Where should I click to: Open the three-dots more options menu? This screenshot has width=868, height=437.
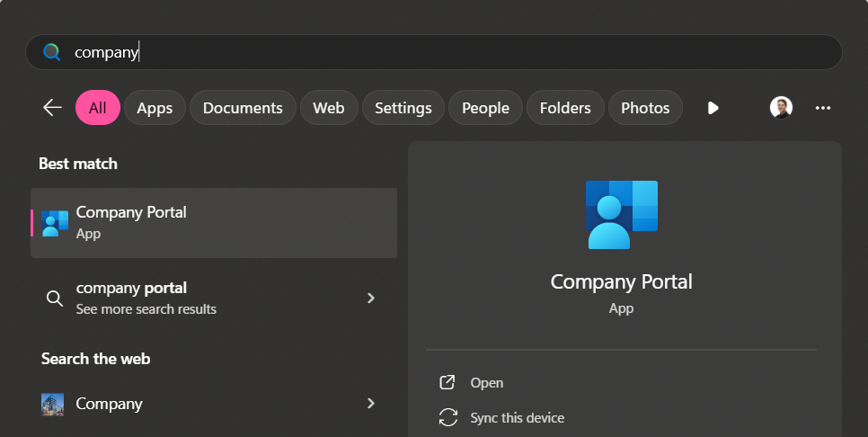pyautogui.click(x=822, y=107)
